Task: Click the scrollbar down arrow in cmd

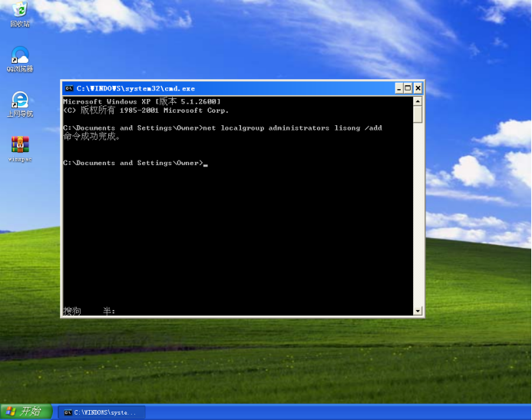Action: (418, 311)
